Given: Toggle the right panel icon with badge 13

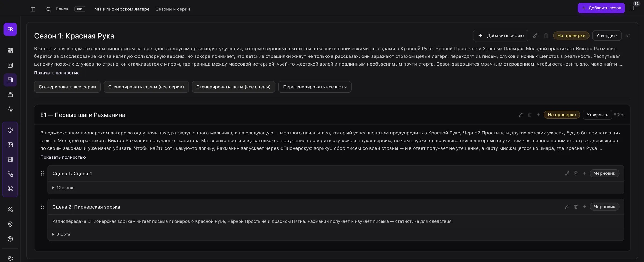Looking at the screenshot, I should [x=633, y=8].
